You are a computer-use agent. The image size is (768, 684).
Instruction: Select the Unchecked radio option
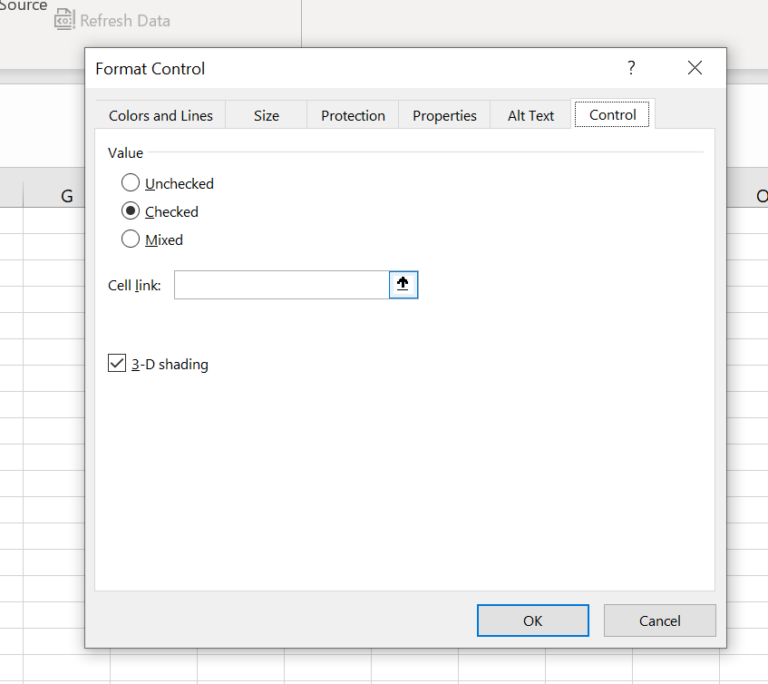[130, 183]
